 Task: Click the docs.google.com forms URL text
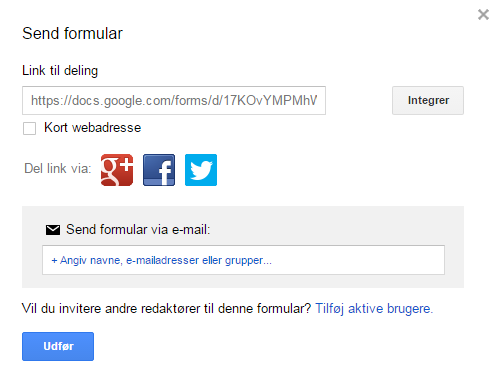click(174, 100)
